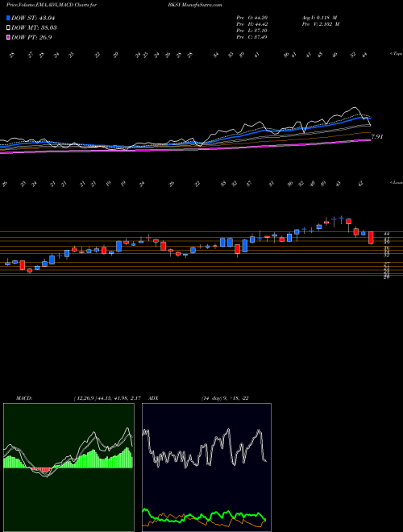The image size is (403, 532).
Task: Click the MACD '(12,26,9) 44.15, 41.98, 2.17' readout
Action: [x=107, y=398]
